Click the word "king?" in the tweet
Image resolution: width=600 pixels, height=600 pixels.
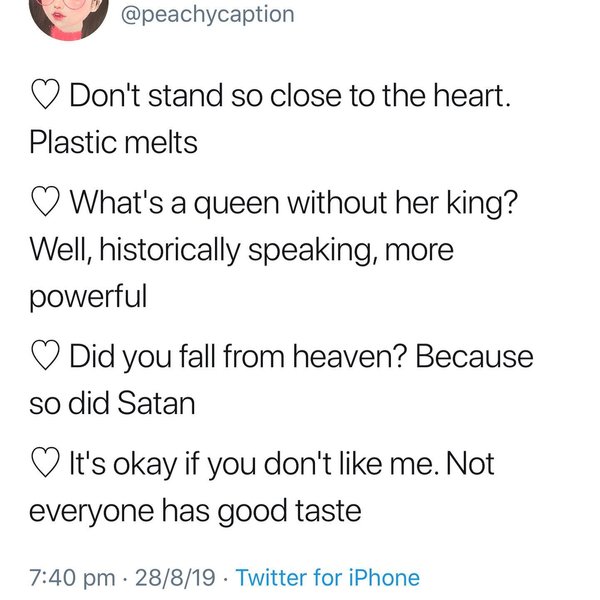point(492,205)
